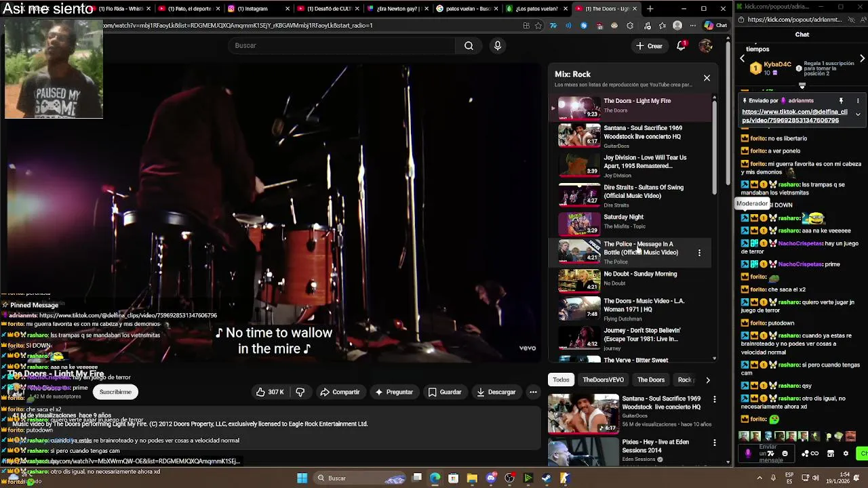
Task: Play Santana - Soul Sacrifice in the mix list
Action: pos(631,136)
